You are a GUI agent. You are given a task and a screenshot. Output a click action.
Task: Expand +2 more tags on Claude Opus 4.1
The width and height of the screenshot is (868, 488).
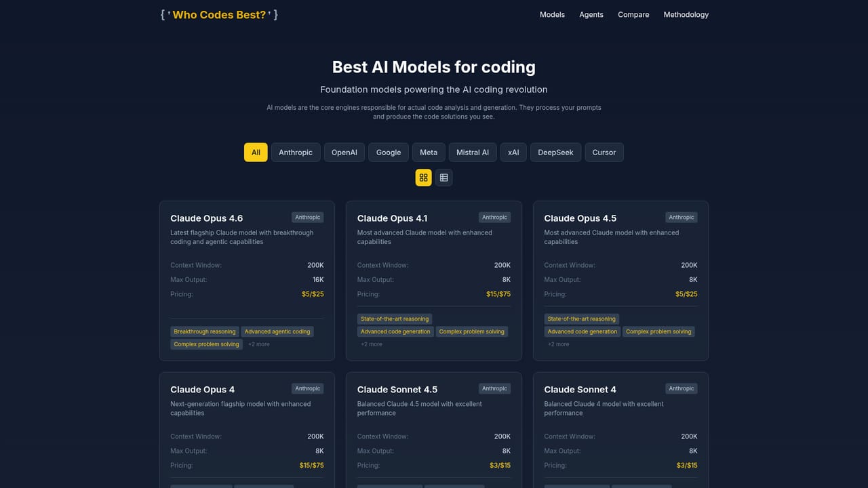coord(372,344)
